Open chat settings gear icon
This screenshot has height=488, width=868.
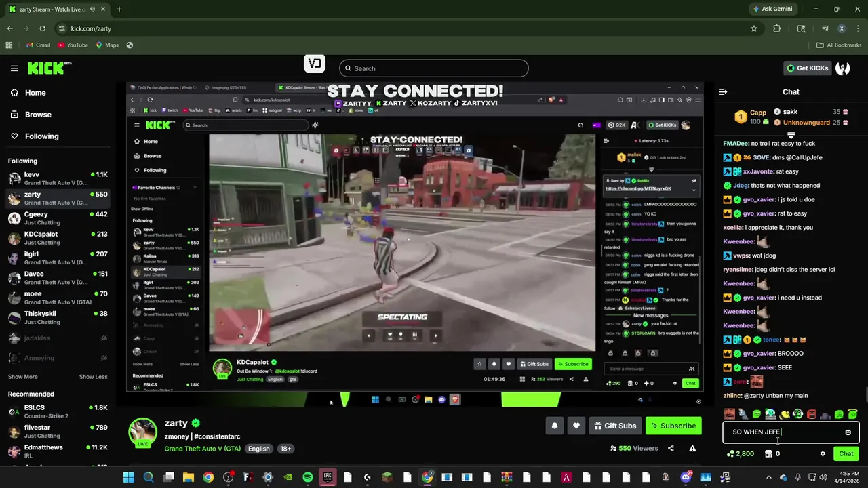click(823, 453)
